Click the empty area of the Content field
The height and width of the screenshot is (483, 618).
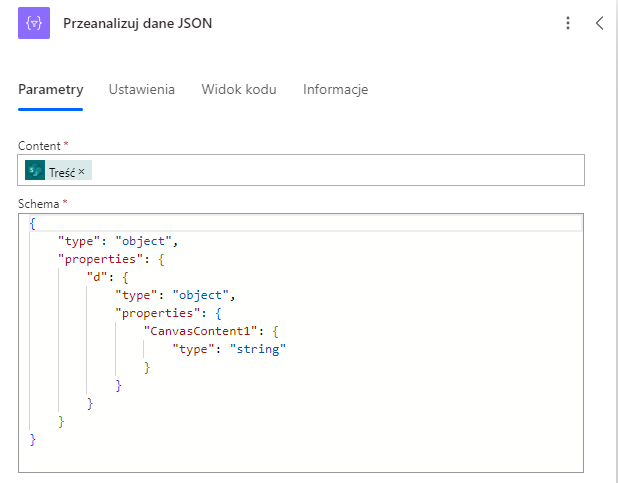[330, 171]
